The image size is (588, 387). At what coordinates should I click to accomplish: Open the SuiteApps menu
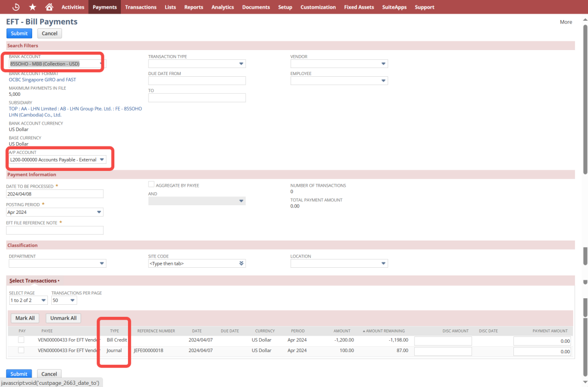(394, 7)
